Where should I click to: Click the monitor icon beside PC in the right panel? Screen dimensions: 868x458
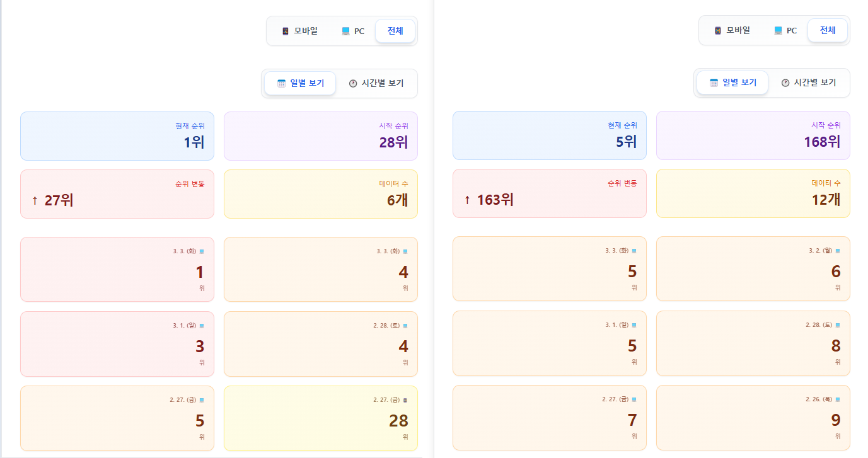click(778, 31)
